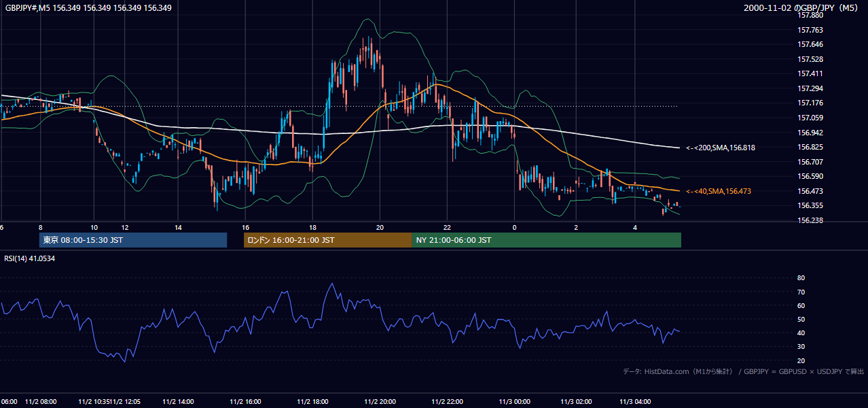This screenshot has width=868, height=408.
Task: Click the 11/3 00:00 date axis label
Action: coord(513,402)
